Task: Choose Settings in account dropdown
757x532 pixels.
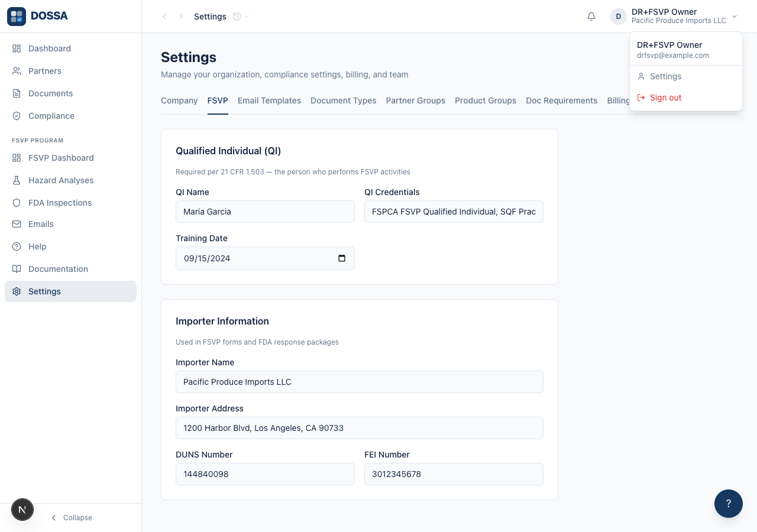Action: click(x=686, y=76)
